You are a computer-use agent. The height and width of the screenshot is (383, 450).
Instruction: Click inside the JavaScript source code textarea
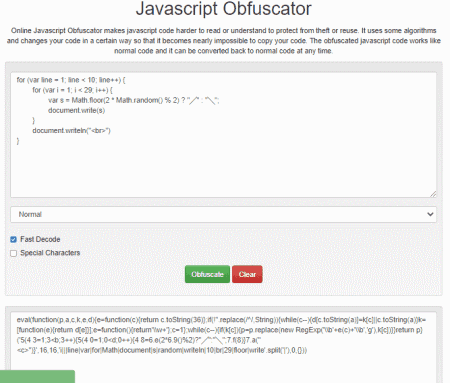point(223,135)
